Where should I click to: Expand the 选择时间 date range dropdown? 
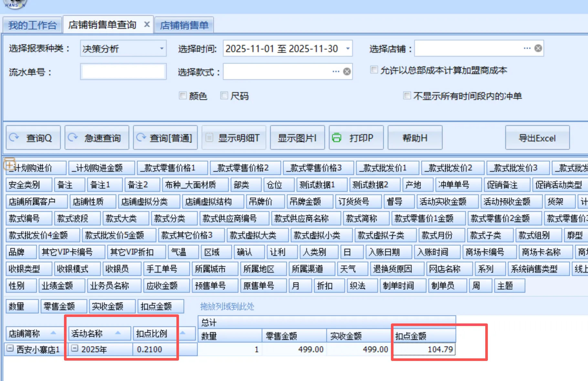point(348,49)
